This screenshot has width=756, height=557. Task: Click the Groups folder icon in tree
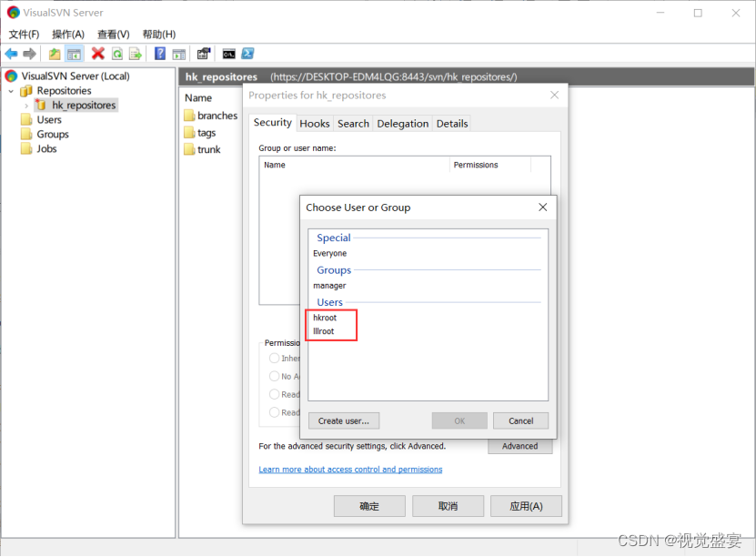click(x=26, y=134)
